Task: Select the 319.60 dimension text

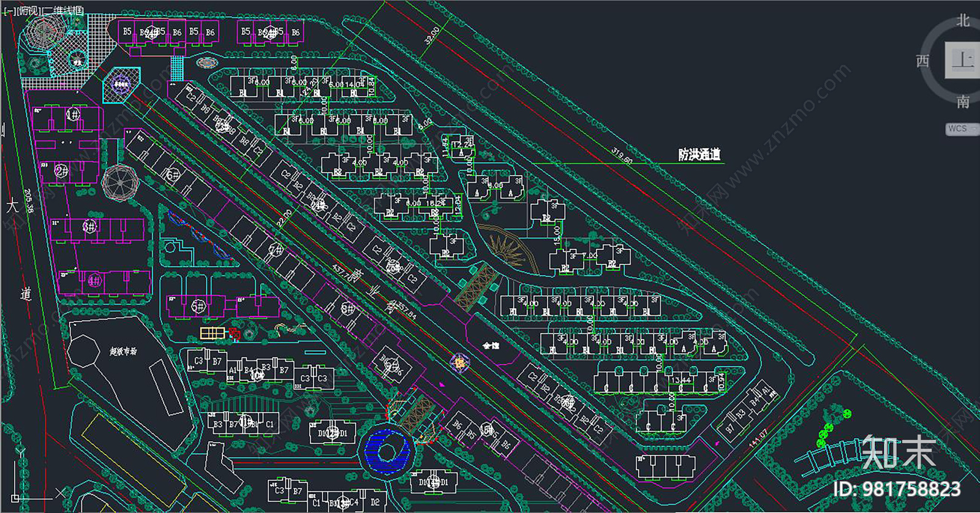Action: point(622,156)
